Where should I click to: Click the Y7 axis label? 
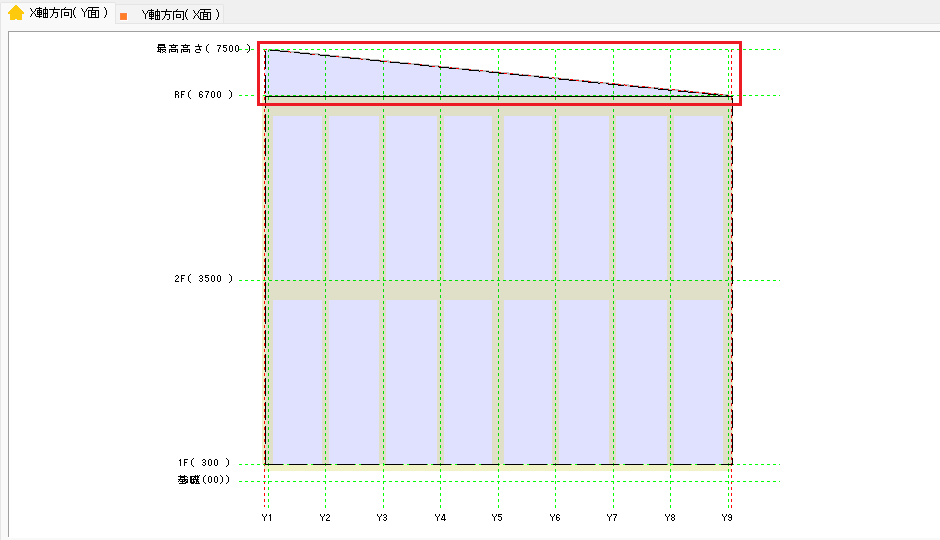(x=612, y=518)
